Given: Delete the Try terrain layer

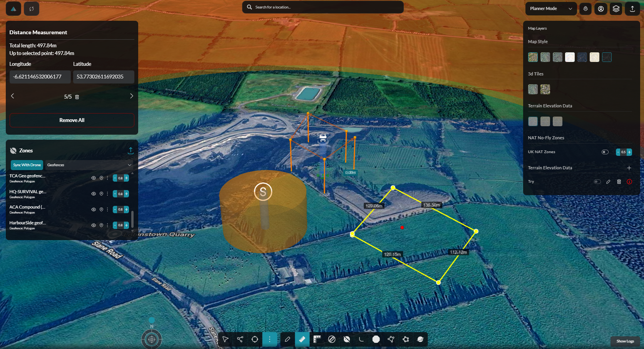Looking at the screenshot, I should tap(619, 182).
